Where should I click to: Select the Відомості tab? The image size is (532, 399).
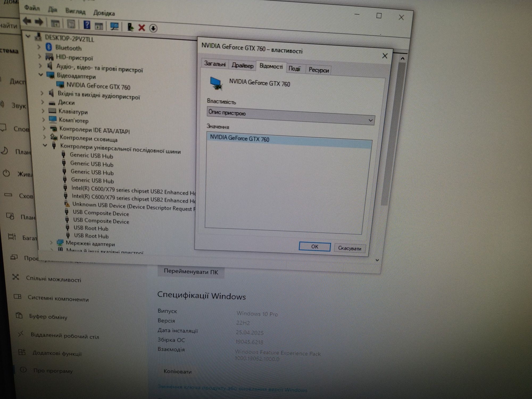pyautogui.click(x=271, y=66)
